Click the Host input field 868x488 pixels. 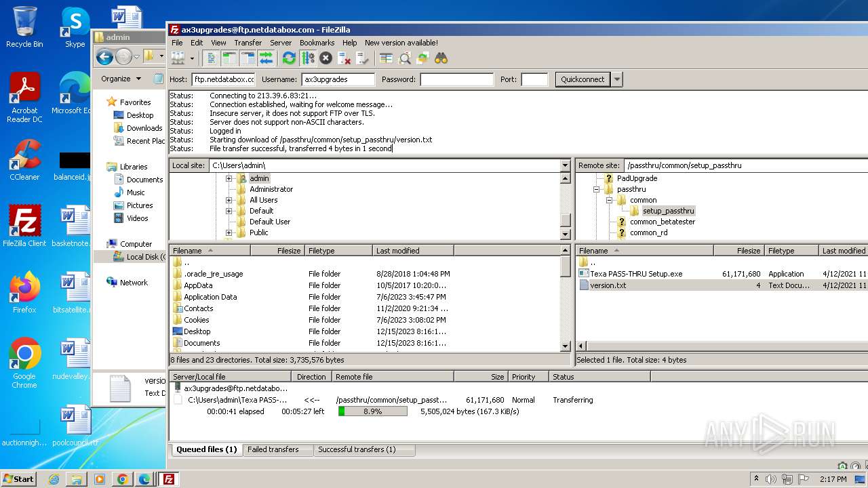coord(224,79)
